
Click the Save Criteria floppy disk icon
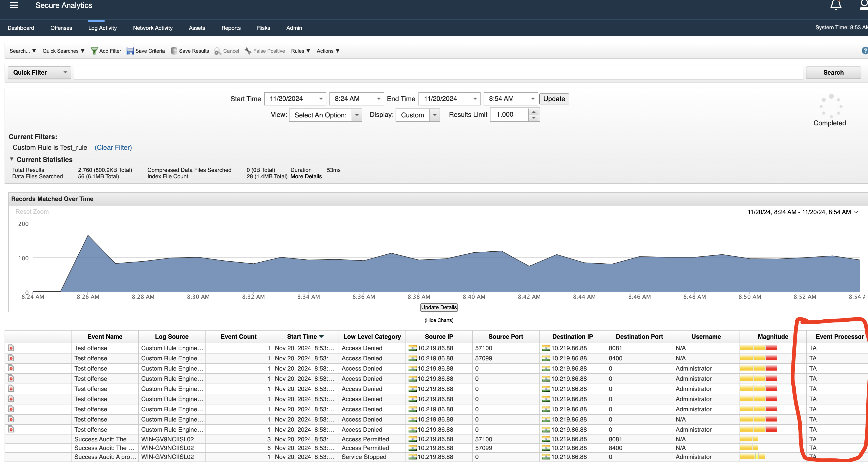130,51
